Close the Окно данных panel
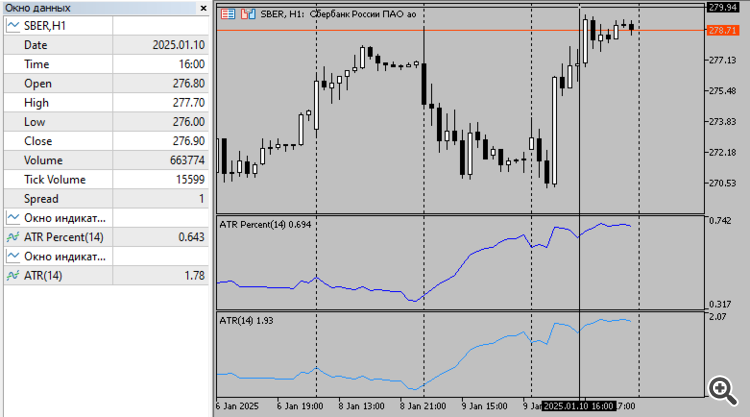This screenshot has height=417, width=750. coord(203,8)
